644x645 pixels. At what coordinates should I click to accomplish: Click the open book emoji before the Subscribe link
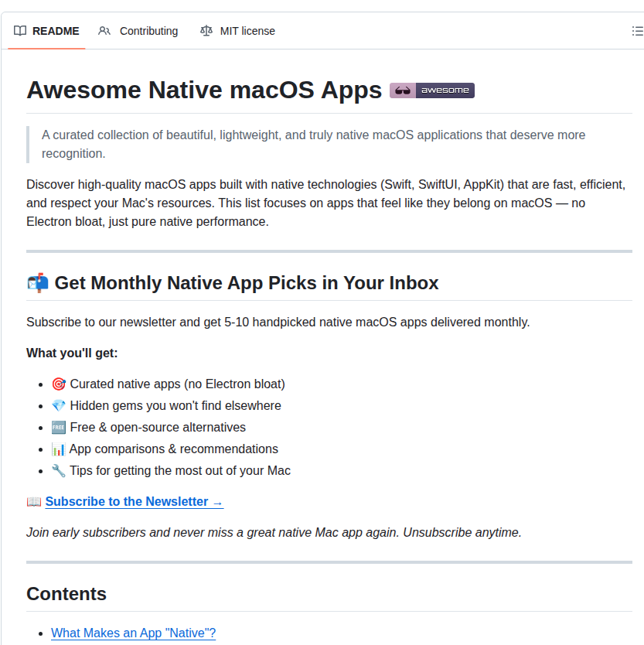tap(34, 501)
